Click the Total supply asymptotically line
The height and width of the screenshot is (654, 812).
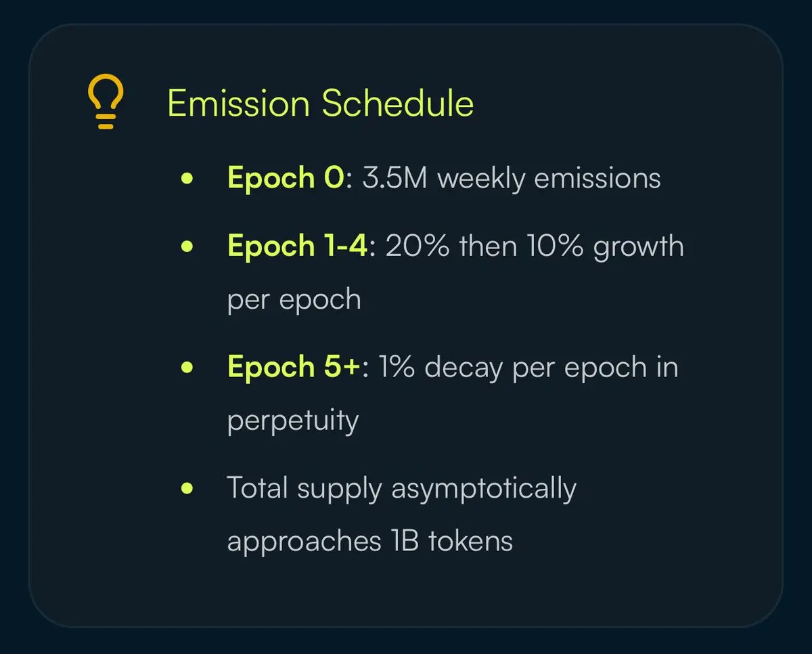pyautogui.click(x=402, y=489)
